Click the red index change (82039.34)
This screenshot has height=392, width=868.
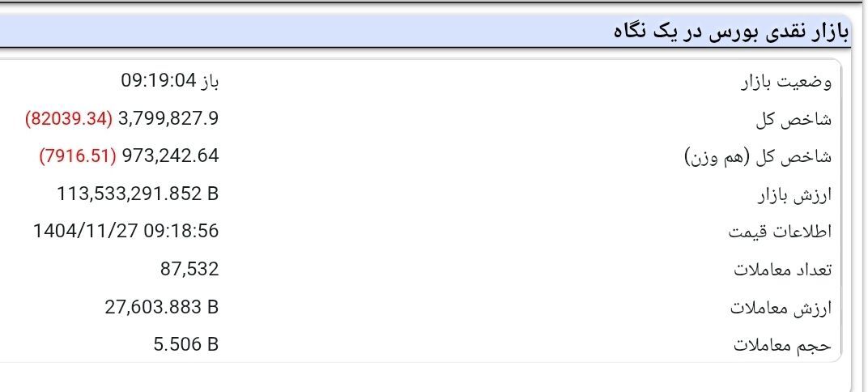[69, 118]
